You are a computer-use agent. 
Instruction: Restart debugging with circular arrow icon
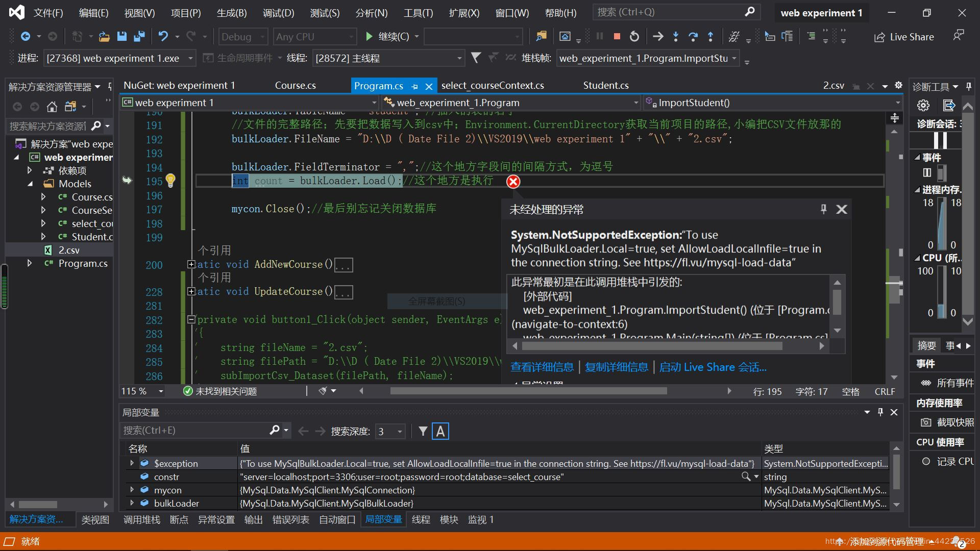click(634, 37)
